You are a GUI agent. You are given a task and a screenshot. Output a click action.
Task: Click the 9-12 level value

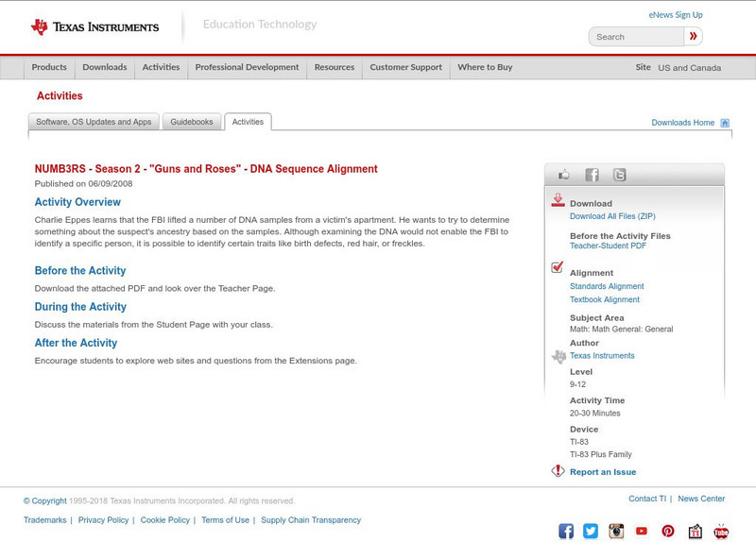point(577,384)
